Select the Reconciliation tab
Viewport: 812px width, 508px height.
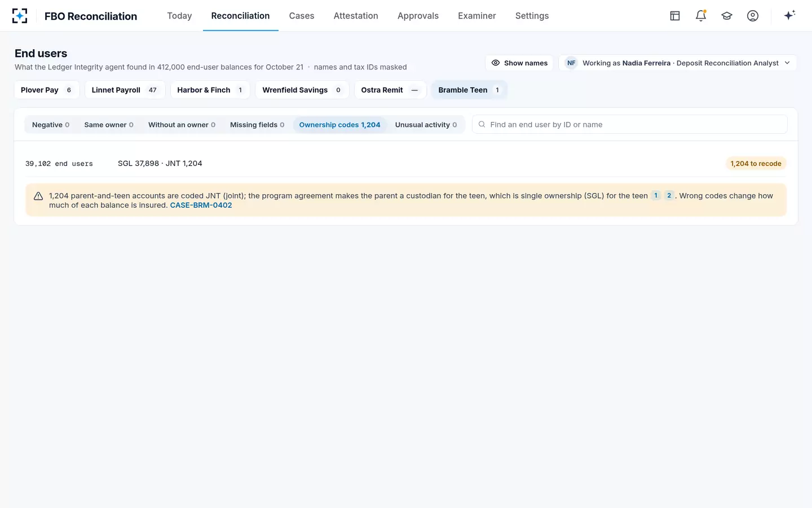pos(240,16)
